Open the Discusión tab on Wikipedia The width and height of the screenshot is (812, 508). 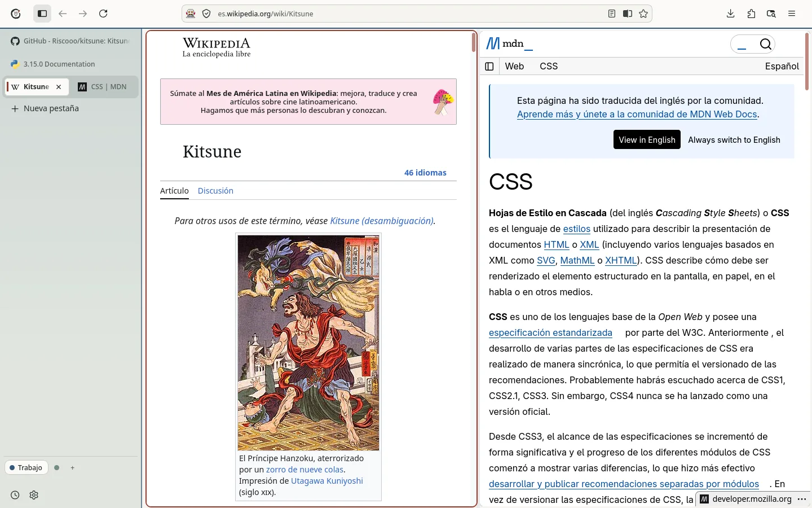[x=215, y=191]
